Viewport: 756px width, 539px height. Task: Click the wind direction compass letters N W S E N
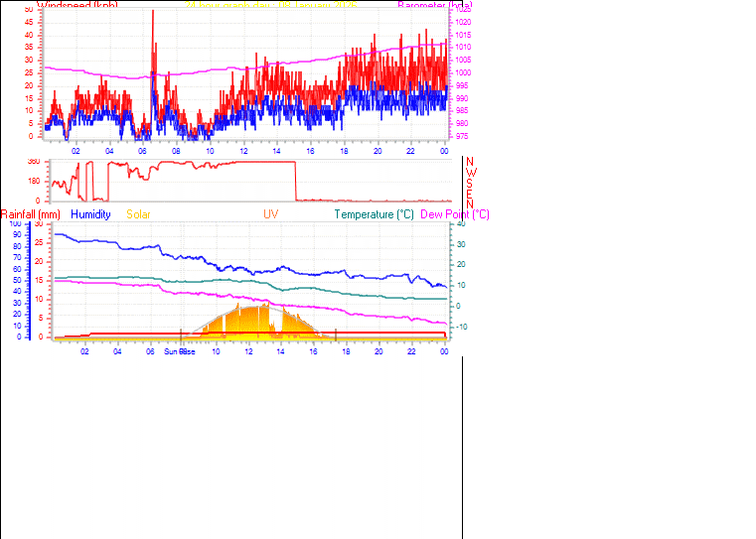tap(470, 183)
